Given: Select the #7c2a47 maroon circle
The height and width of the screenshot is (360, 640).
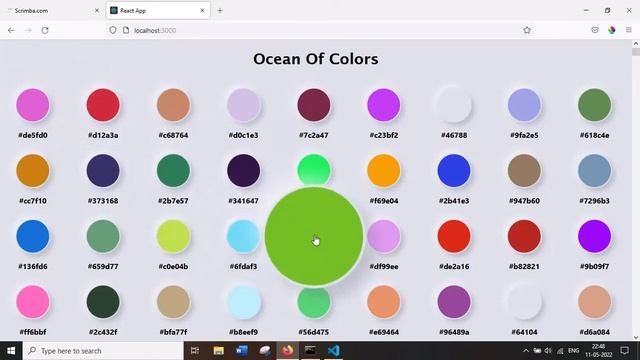Looking at the screenshot, I should pos(313,105).
